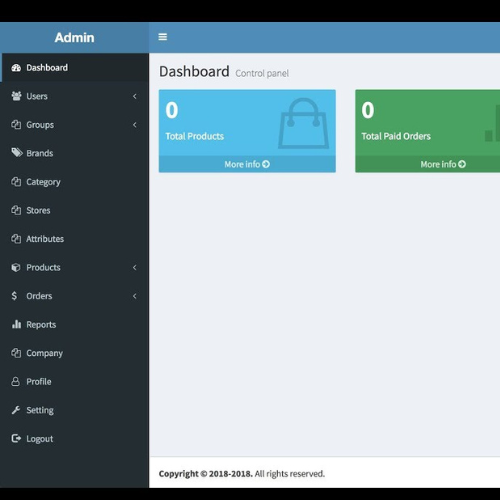The height and width of the screenshot is (500, 500).
Task: Go to the Category page
Action: (x=74, y=182)
